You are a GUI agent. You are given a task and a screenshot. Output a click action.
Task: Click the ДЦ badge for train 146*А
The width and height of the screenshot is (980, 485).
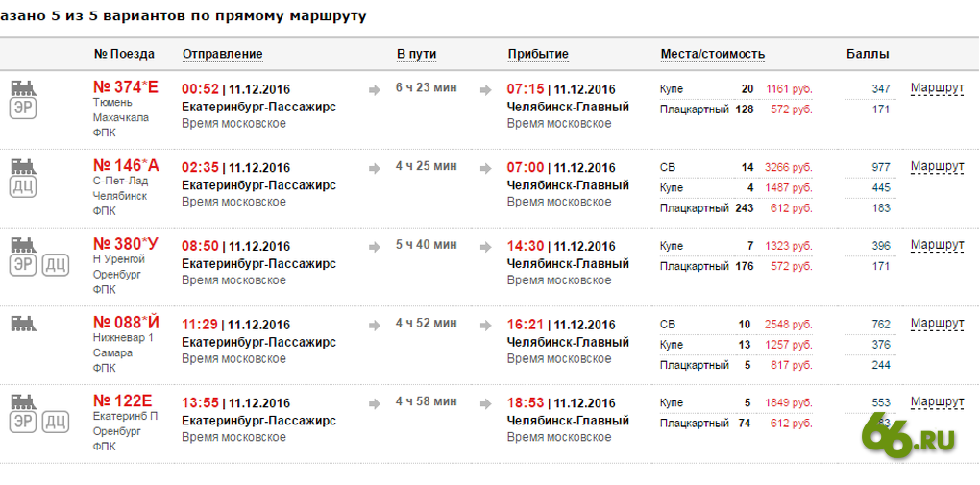[x=23, y=187]
